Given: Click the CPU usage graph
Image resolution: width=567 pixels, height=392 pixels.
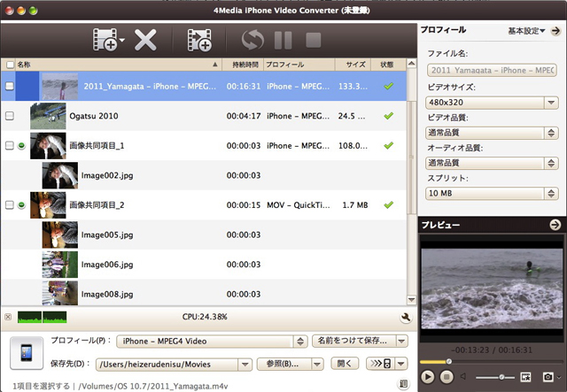Looking at the screenshot, I should (42, 317).
